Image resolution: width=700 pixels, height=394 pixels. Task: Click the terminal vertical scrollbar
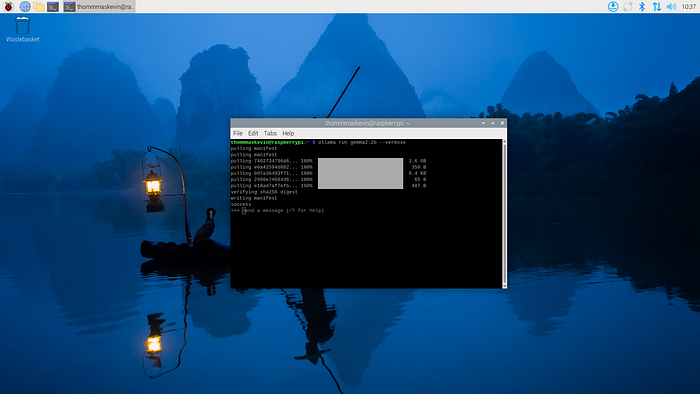point(504,213)
